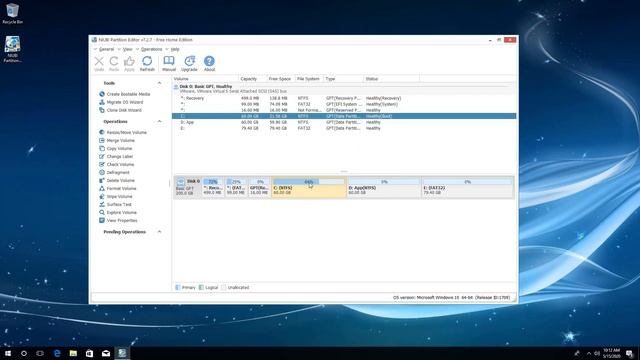Sort by the Capacity column header
Image resolution: width=640 pixels, height=360 pixels.
pos(252,78)
